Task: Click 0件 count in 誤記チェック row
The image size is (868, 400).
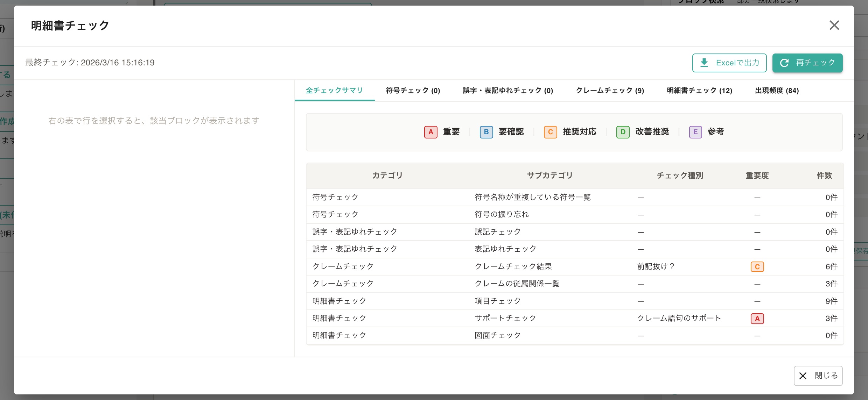Action: 831,232
